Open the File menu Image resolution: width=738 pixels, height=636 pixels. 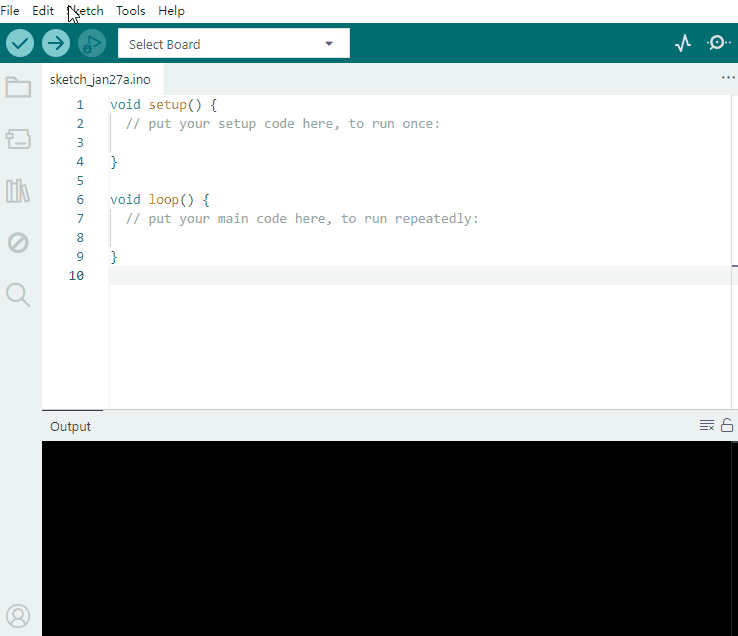click(x=10, y=10)
